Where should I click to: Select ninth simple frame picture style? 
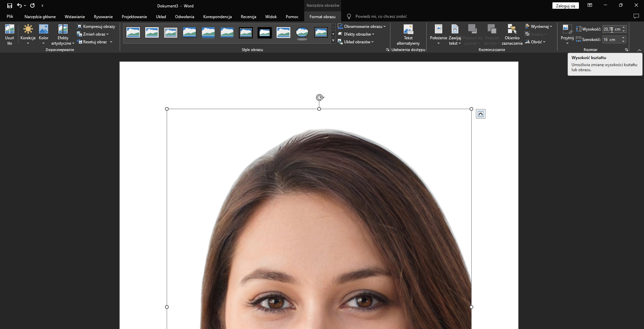coord(283,33)
